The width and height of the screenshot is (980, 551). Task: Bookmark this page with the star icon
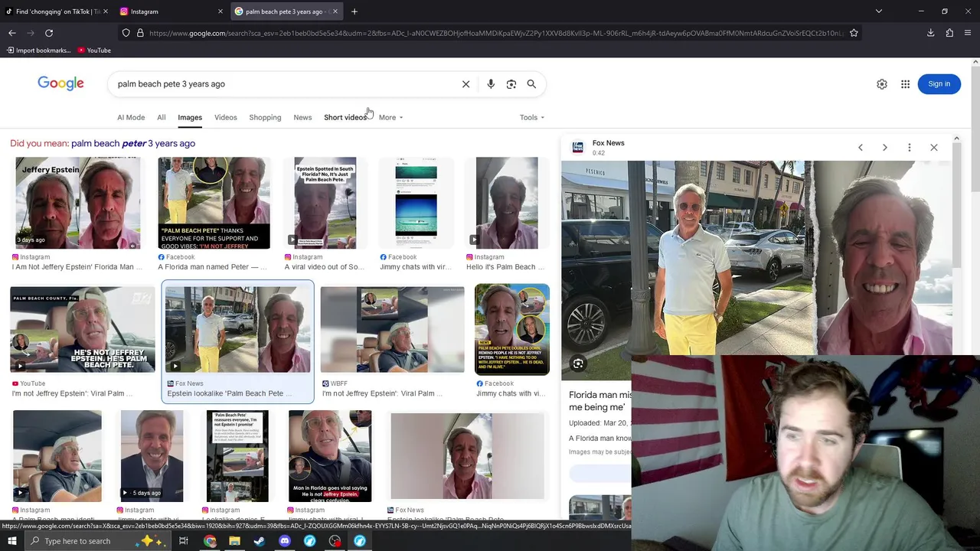pos(854,33)
